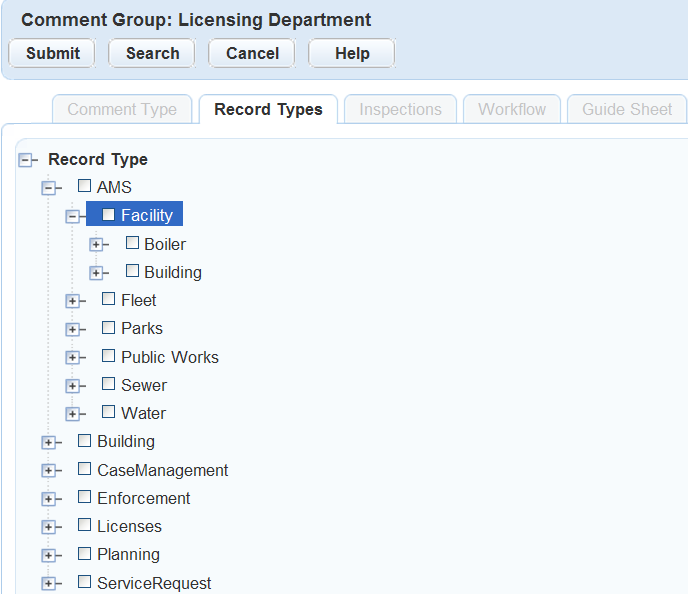This screenshot has width=688, height=594.
Task: Click the Submit button
Action: pyautogui.click(x=52, y=54)
